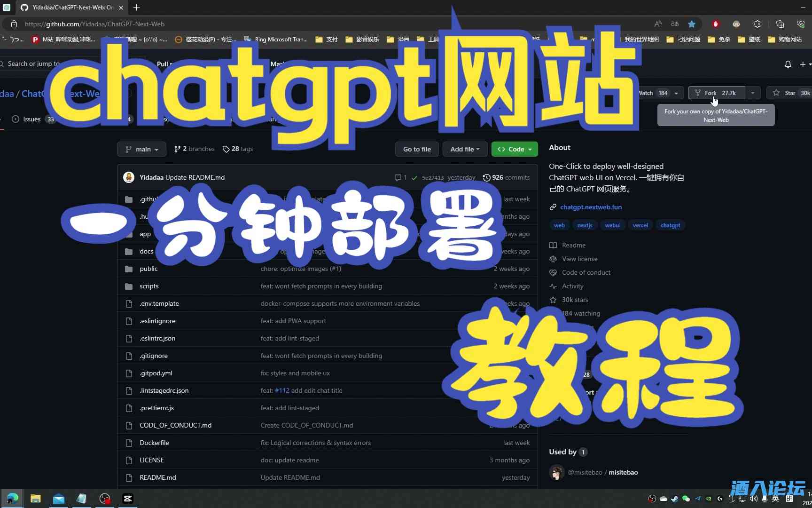Open the 2 branches link
Screen dimensions: 812x508
194,149
